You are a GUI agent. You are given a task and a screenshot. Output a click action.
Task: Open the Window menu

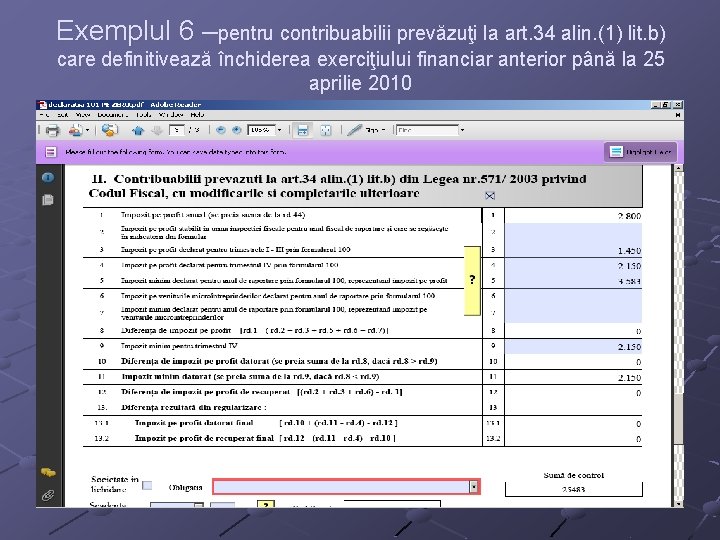[171, 115]
